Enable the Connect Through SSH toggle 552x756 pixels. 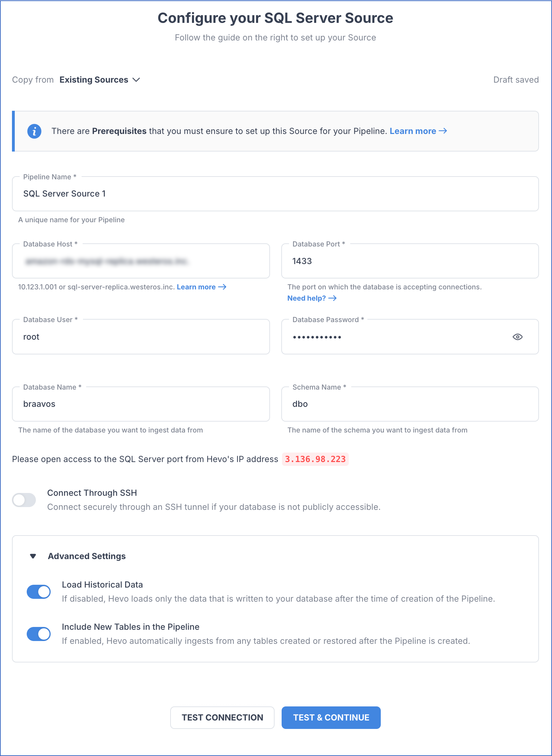24,500
